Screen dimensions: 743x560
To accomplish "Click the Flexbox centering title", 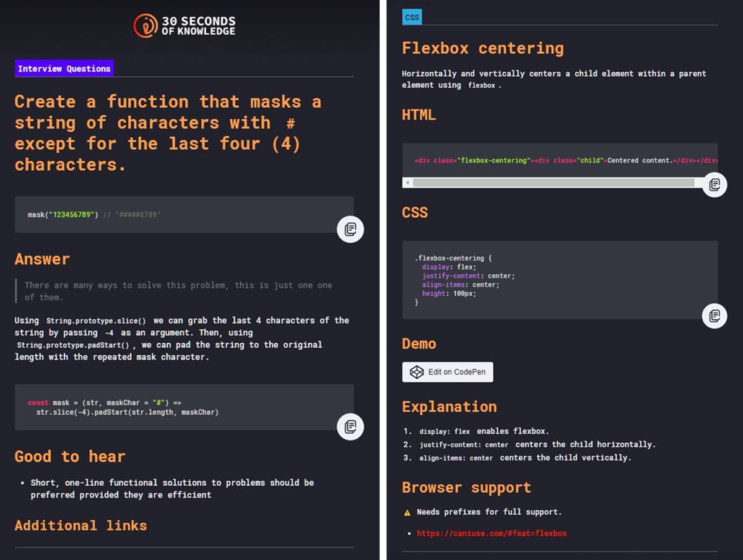I will coord(483,48).
